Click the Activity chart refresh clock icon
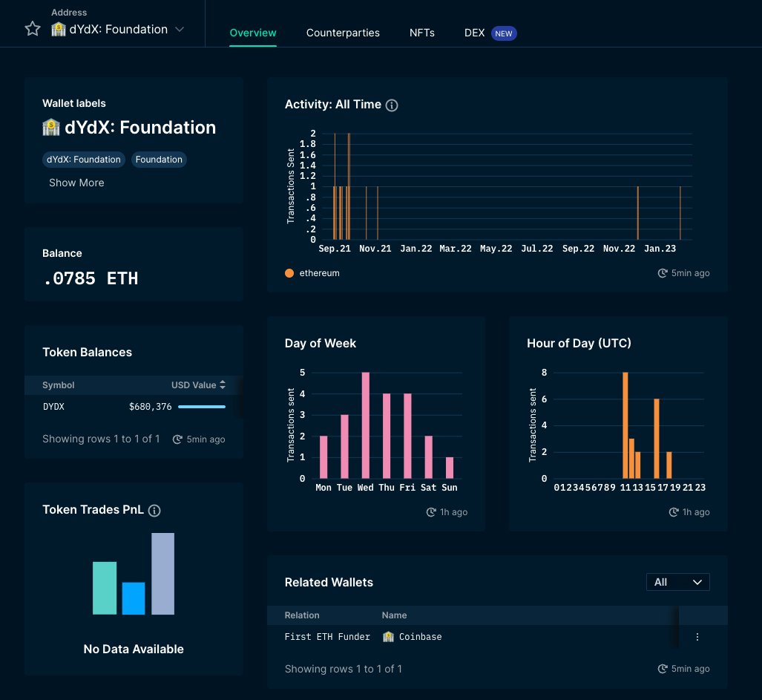The width and height of the screenshot is (762, 700). pos(663,273)
